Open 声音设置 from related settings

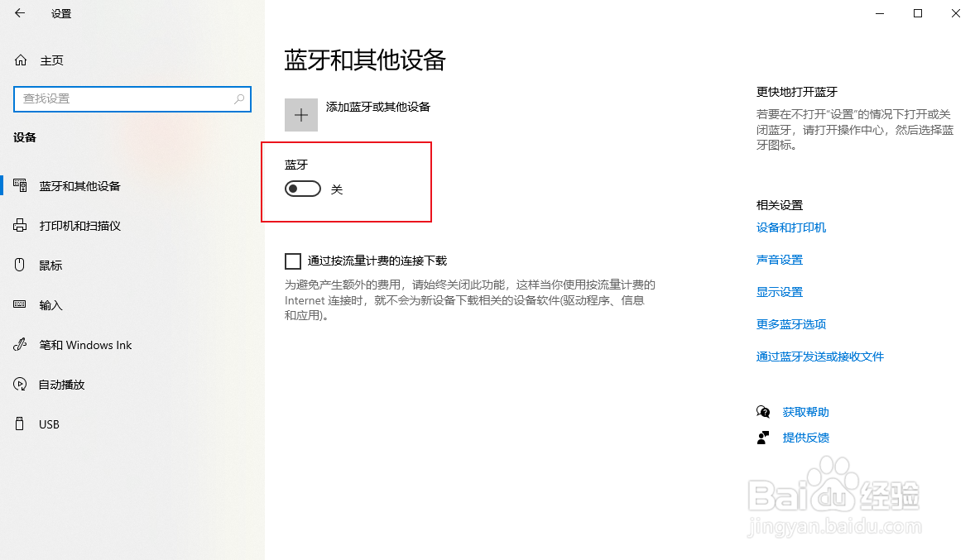[x=779, y=259]
